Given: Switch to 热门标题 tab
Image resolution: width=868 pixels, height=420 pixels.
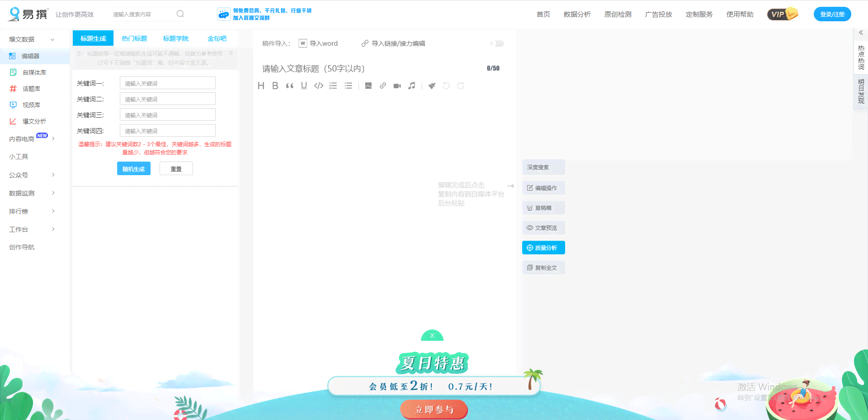Looking at the screenshot, I should [134, 38].
